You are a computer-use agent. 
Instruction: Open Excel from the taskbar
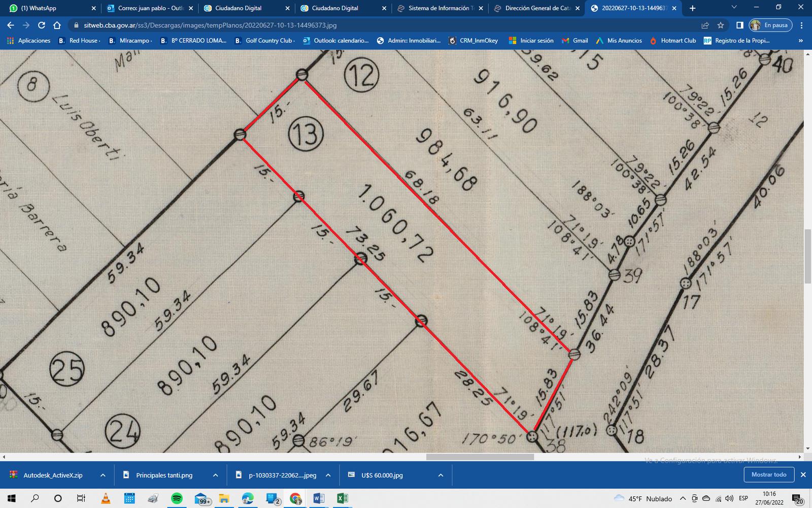point(342,498)
